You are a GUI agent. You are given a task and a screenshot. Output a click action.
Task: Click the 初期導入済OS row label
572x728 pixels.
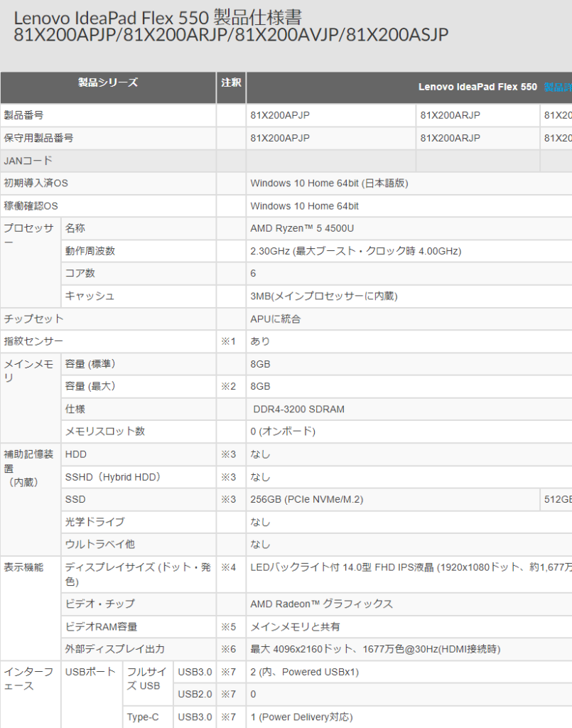point(36,183)
